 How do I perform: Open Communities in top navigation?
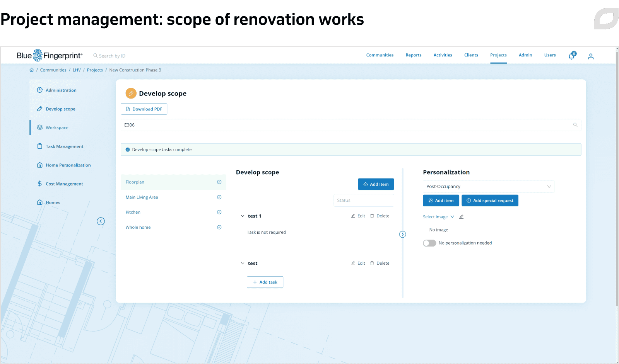pos(380,55)
